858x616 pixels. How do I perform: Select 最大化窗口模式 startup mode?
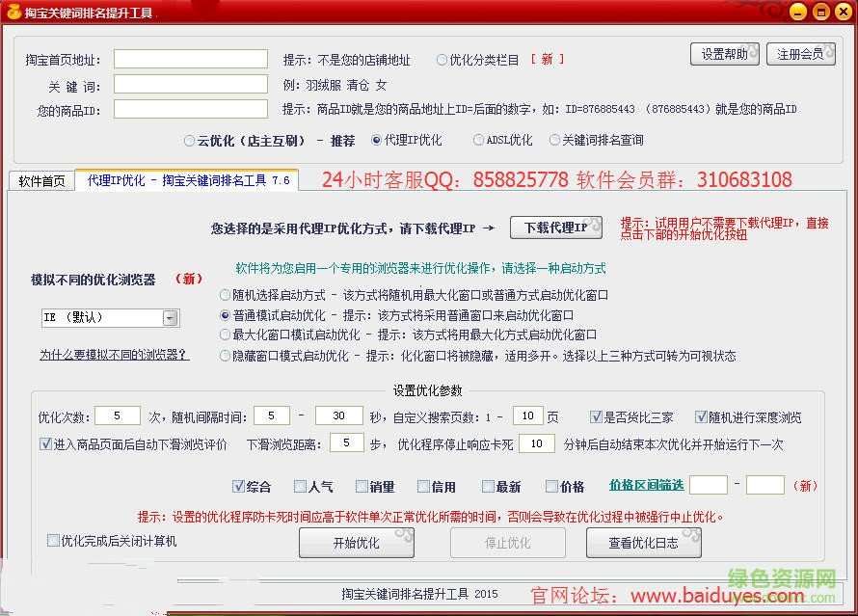[224, 334]
